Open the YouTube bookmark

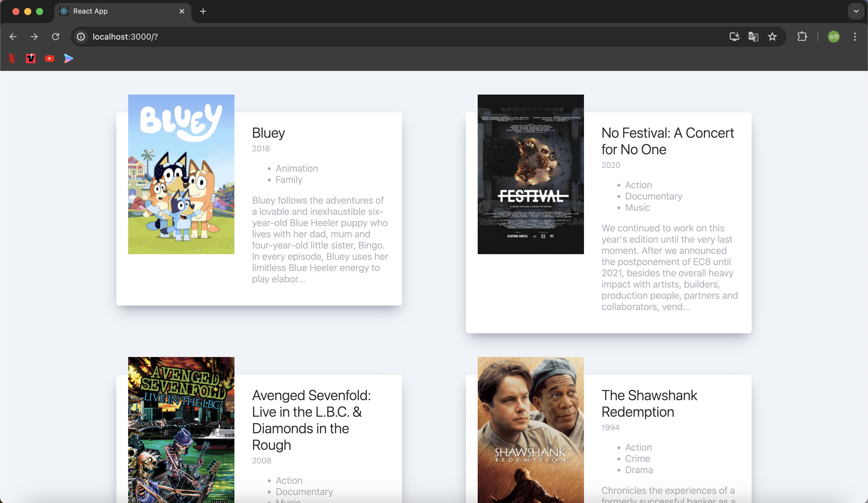click(50, 59)
